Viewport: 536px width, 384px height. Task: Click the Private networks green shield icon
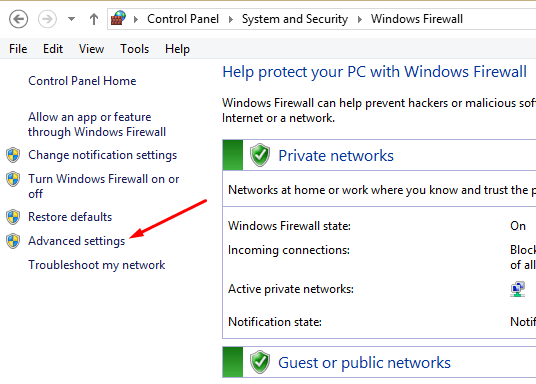pyautogui.click(x=260, y=155)
